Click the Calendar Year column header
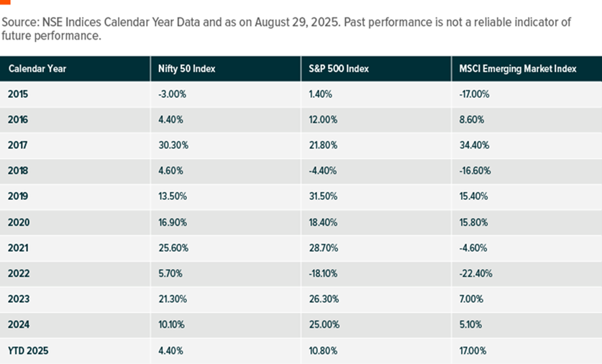 click(38, 68)
